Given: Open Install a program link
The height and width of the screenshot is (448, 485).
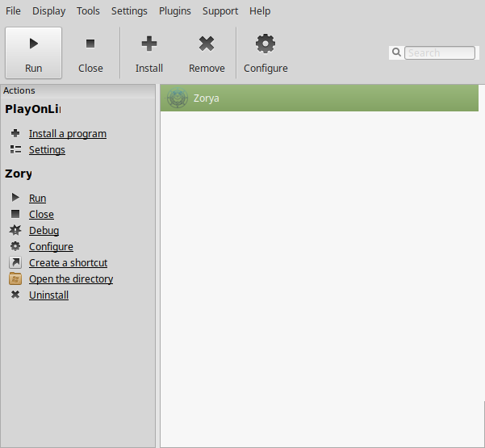Looking at the screenshot, I should 68,134.
